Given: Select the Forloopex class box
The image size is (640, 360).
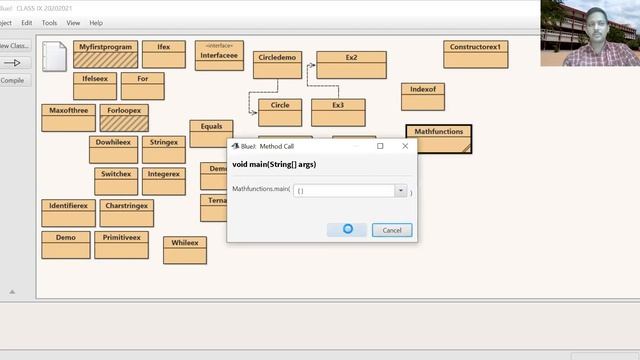Looking at the screenshot, I should coord(124,118).
